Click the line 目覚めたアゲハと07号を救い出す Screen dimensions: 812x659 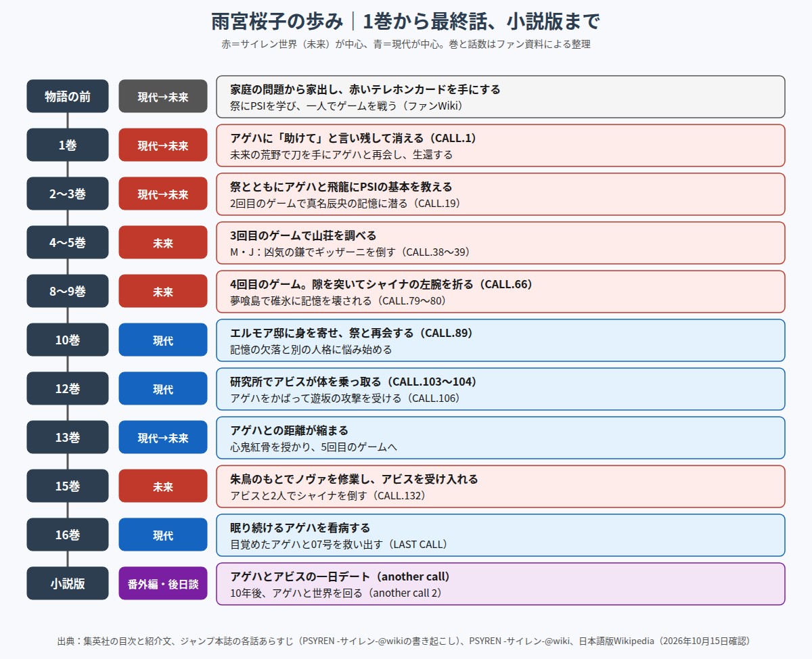pyautogui.click(x=338, y=544)
